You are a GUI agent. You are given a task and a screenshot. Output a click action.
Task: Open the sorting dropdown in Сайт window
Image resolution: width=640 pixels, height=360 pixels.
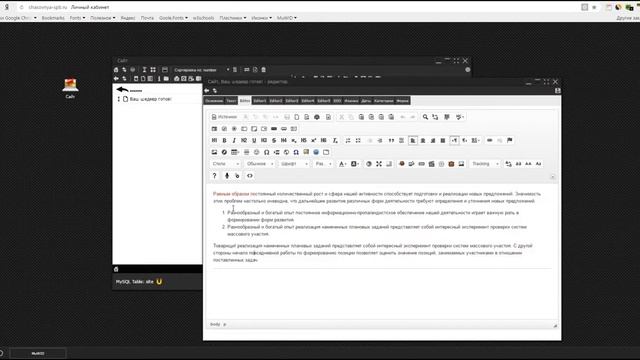(201, 70)
